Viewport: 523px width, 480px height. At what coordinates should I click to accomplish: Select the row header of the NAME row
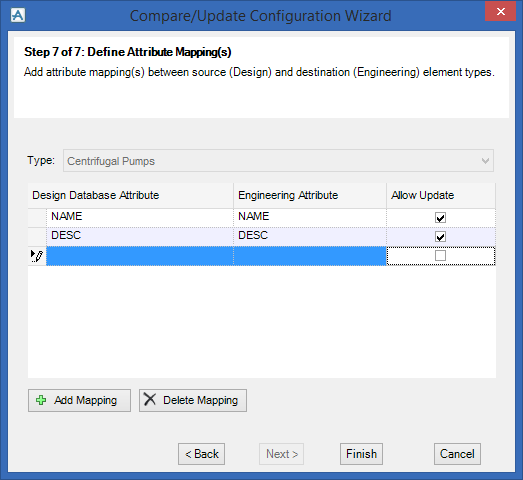(x=37, y=218)
